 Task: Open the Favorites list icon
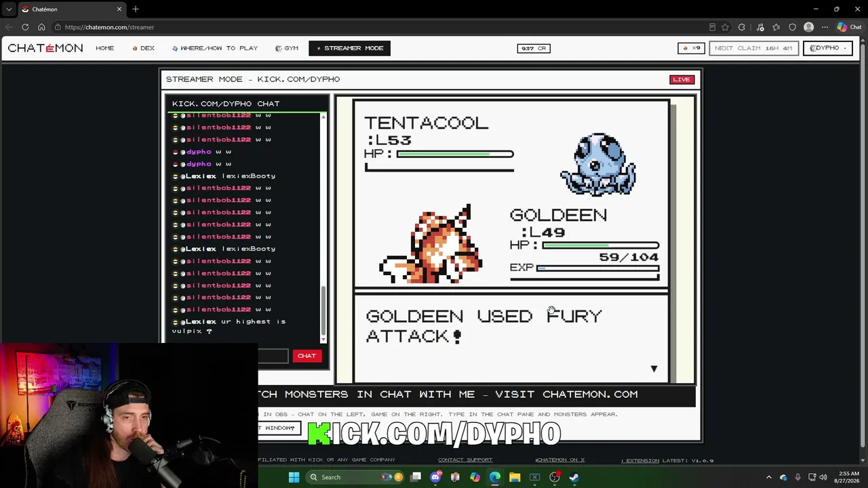tap(776, 27)
